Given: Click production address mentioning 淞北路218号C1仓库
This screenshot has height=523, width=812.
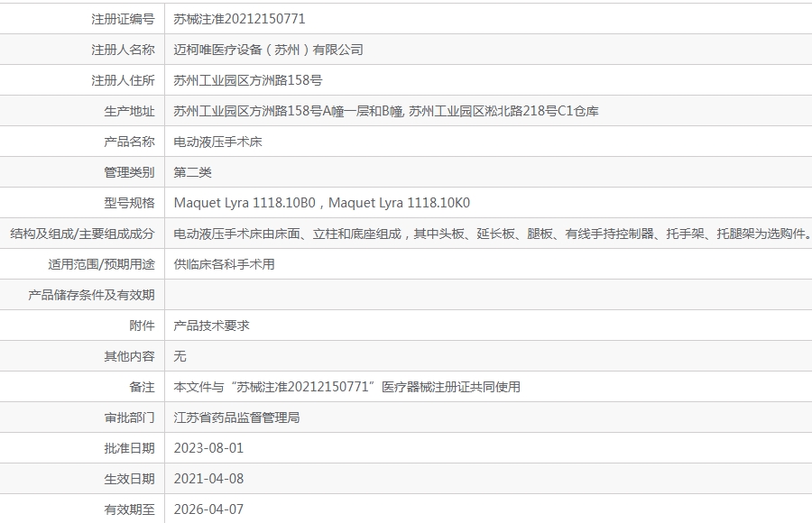Looking at the screenshot, I should [x=386, y=111].
